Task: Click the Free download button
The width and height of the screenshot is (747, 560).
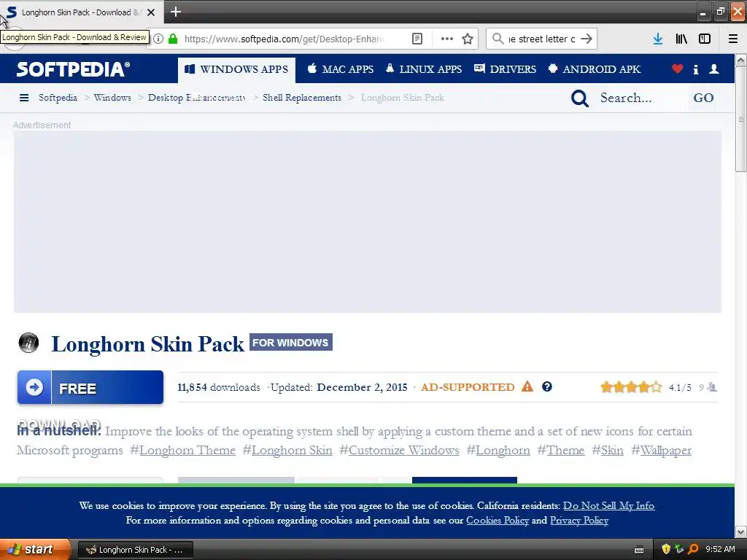Action: pyautogui.click(x=90, y=388)
